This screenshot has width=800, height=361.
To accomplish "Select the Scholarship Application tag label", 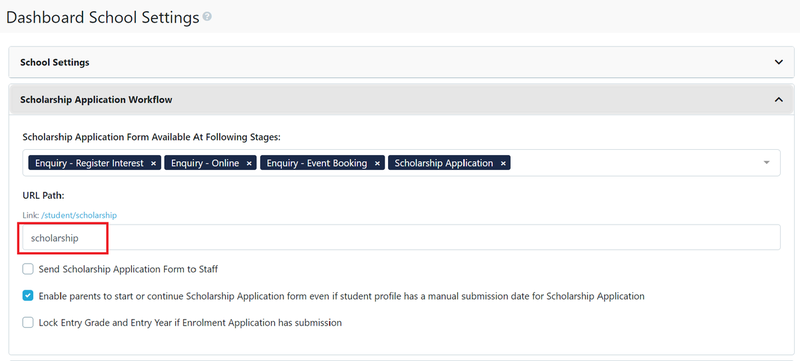I will pyautogui.click(x=444, y=164).
